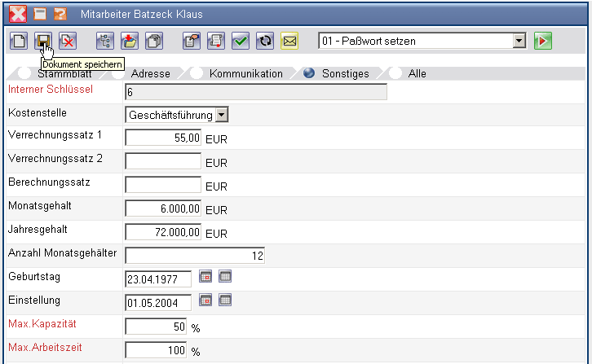592x364 pixels.
Task: Refresh with the circular arrows icon
Action: click(265, 41)
